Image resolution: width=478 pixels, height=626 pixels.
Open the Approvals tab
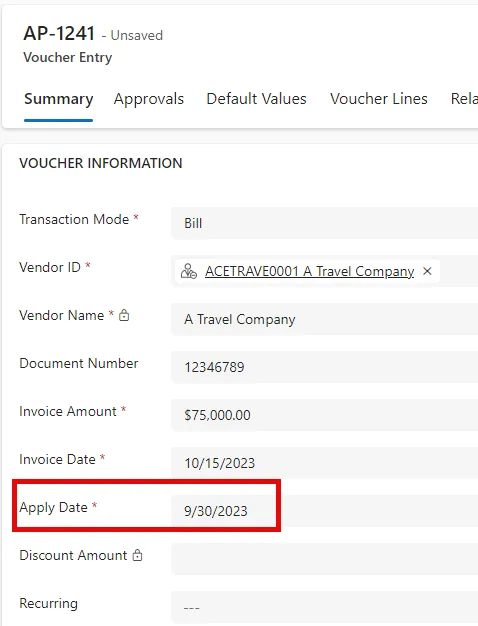click(x=149, y=99)
